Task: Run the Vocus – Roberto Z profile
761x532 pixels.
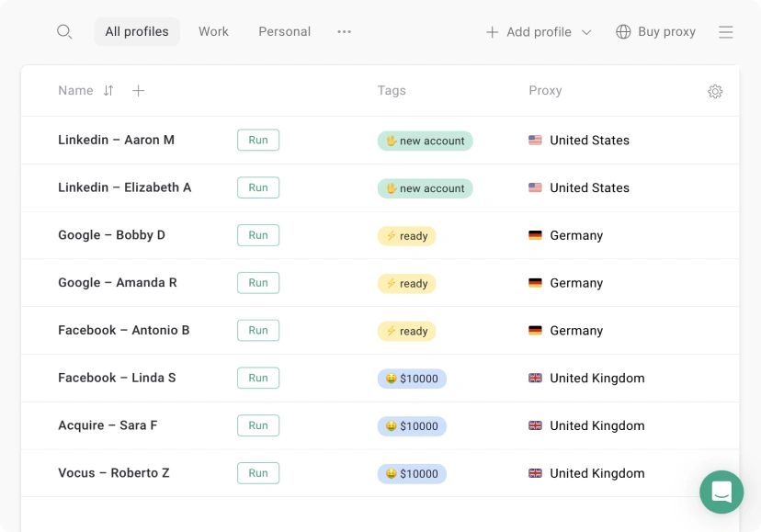Action: pos(258,473)
